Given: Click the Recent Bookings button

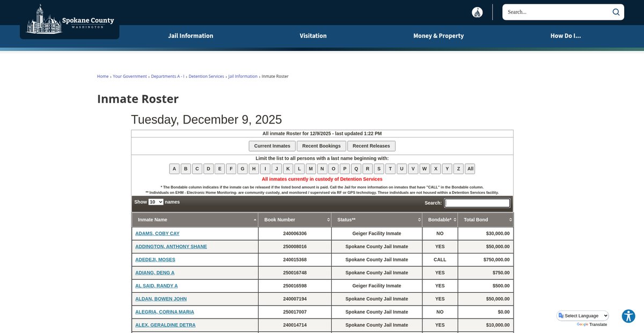Looking at the screenshot, I should point(321,146).
